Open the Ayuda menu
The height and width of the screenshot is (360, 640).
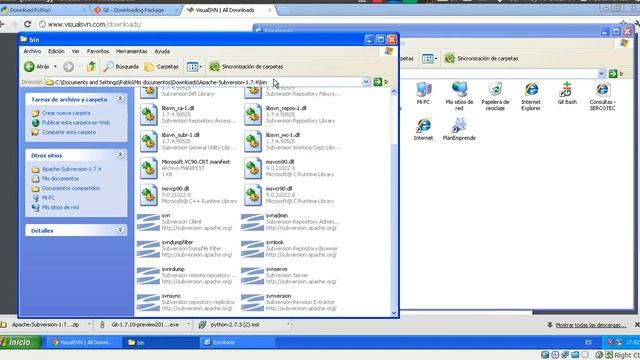pyautogui.click(x=162, y=51)
